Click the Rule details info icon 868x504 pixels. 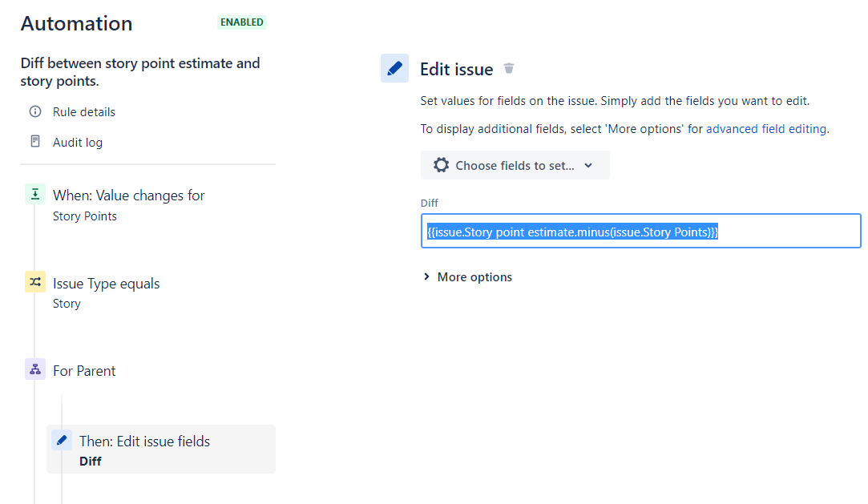pyautogui.click(x=35, y=111)
